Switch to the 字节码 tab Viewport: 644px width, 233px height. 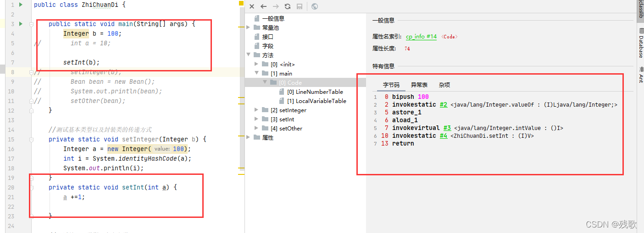coord(391,85)
